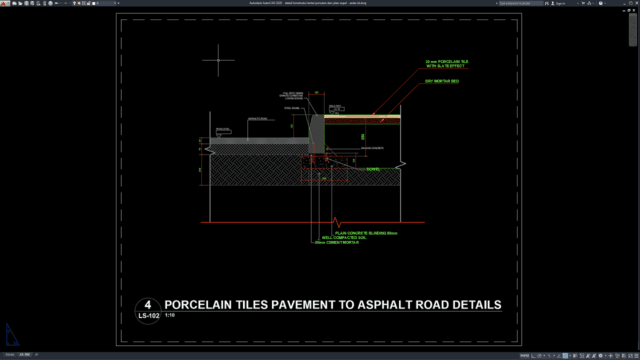Image resolution: width=640 pixels, height=360 pixels.
Task: Undo the last action with Undo arrow
Action: 56,3
